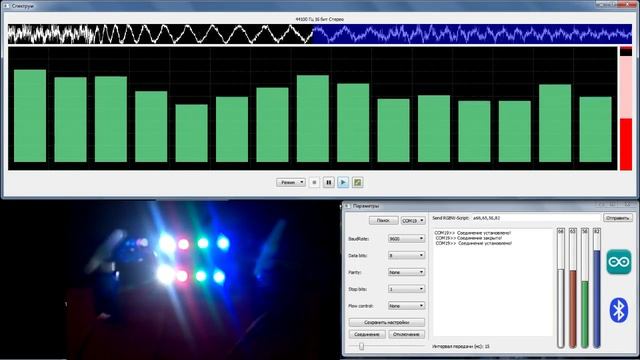This screenshot has height=360, width=640.
Task: Start playback with the blue play button
Action: coord(343,182)
